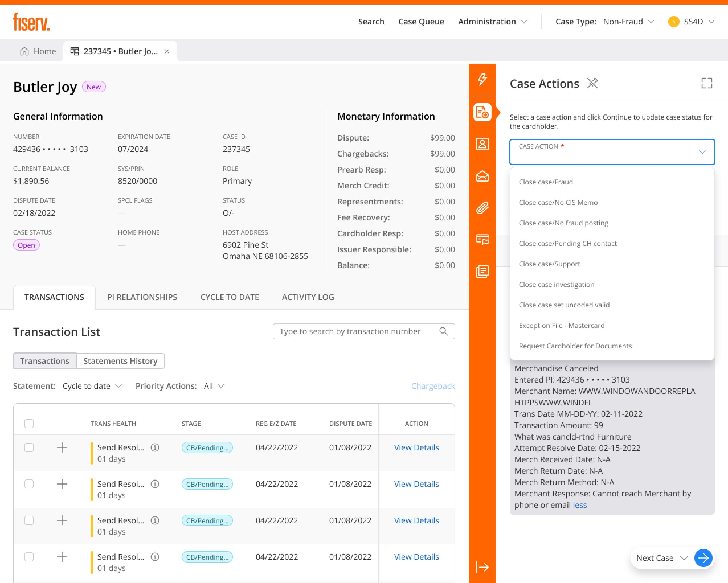The width and height of the screenshot is (728, 583).
Task: Close the 237345 Butler Joy tab
Action: (167, 51)
